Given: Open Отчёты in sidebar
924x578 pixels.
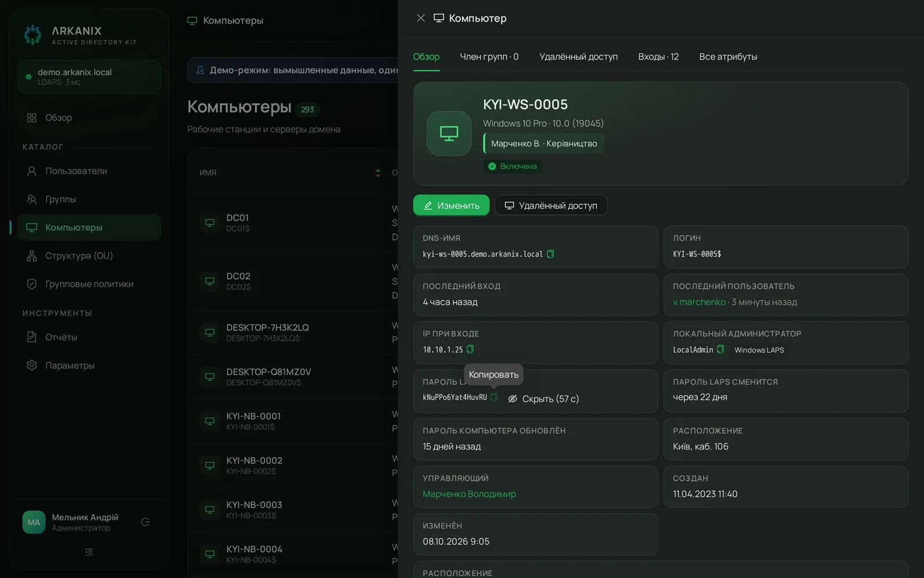Looking at the screenshot, I should click(x=89, y=338).
